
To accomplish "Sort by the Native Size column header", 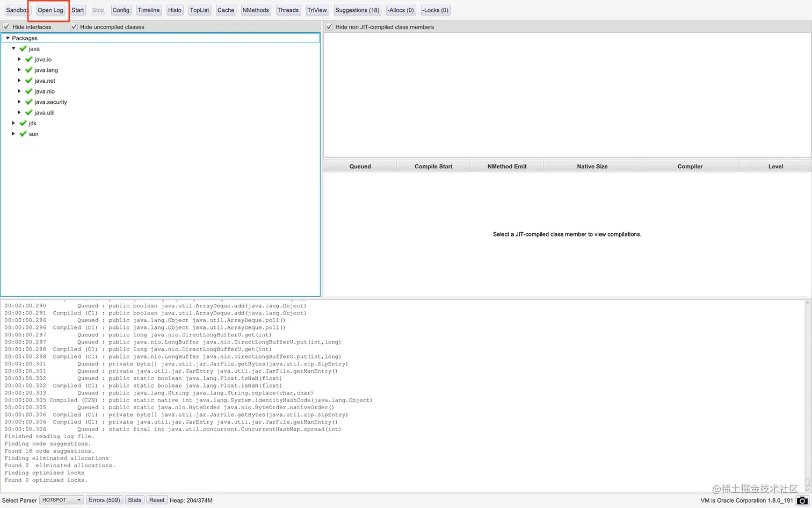I will coord(592,167).
